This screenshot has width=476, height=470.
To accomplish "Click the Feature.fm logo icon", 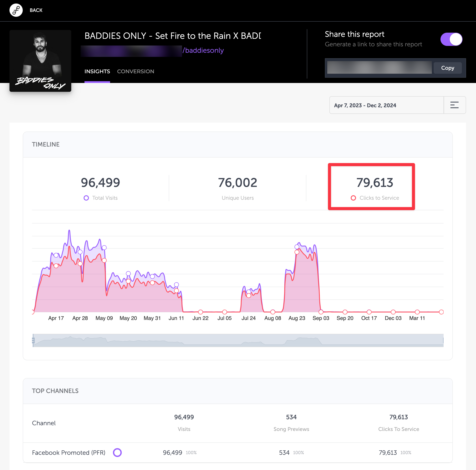I will (16, 10).
